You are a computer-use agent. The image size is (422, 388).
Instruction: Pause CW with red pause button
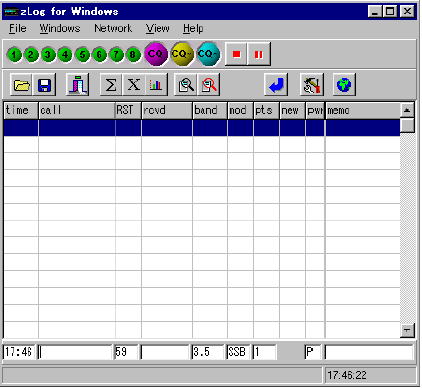(259, 54)
